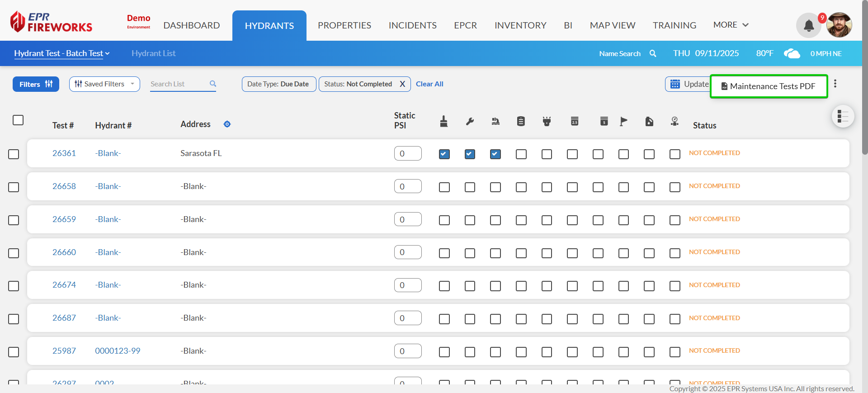Click Static PSI field for test 26659
868x393 pixels.
pyautogui.click(x=408, y=219)
